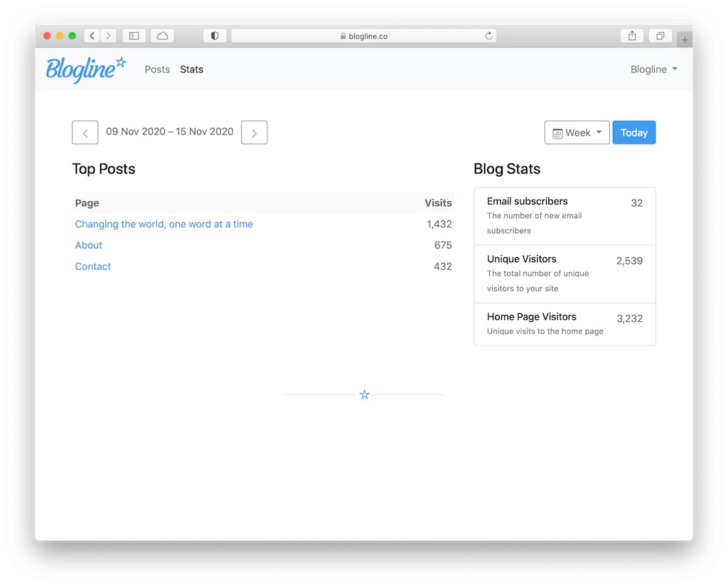This screenshot has width=728, height=587.
Task: Click the blue Today button
Action: pyautogui.click(x=633, y=133)
